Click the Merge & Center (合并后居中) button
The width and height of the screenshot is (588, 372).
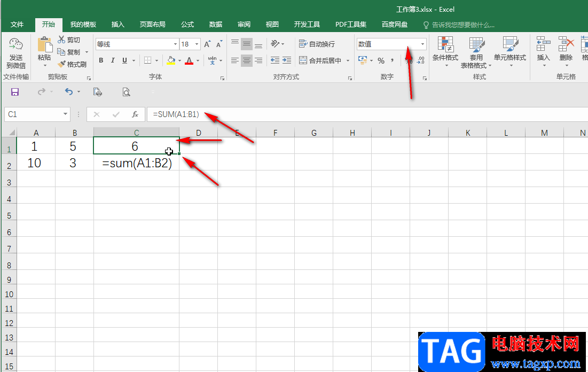[x=320, y=60]
